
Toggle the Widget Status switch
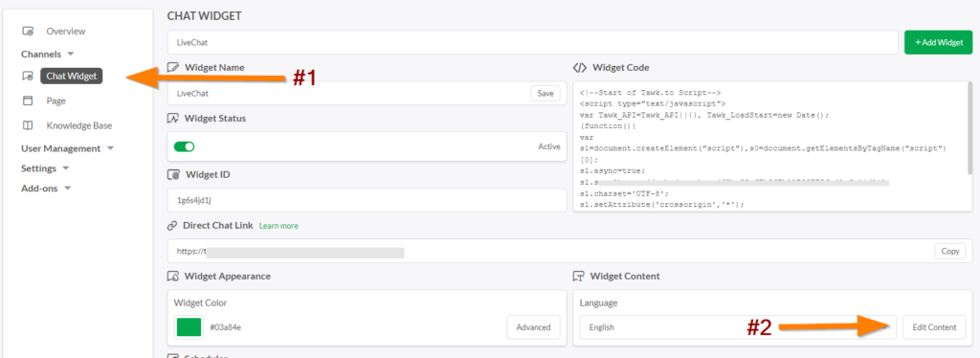pos(185,146)
